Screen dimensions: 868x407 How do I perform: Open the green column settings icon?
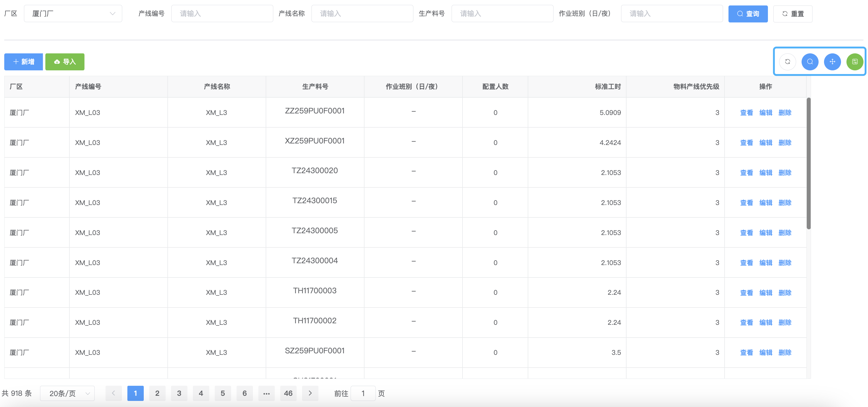(855, 62)
